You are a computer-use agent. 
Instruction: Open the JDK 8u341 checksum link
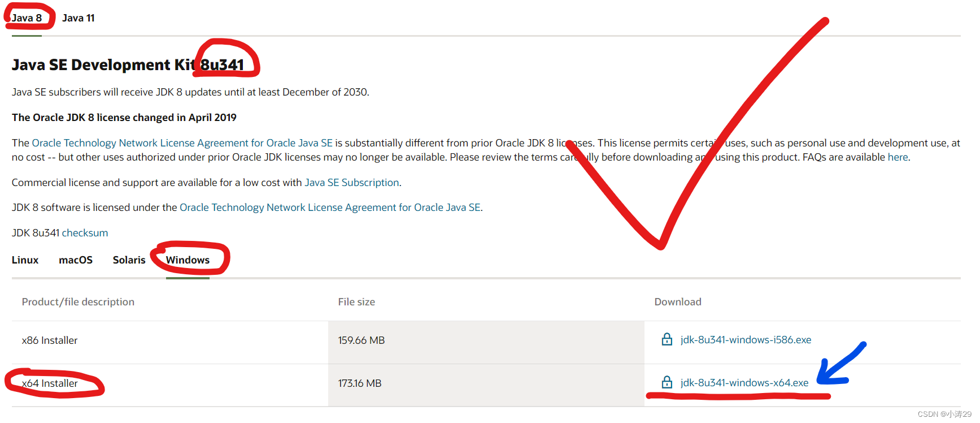pos(85,233)
